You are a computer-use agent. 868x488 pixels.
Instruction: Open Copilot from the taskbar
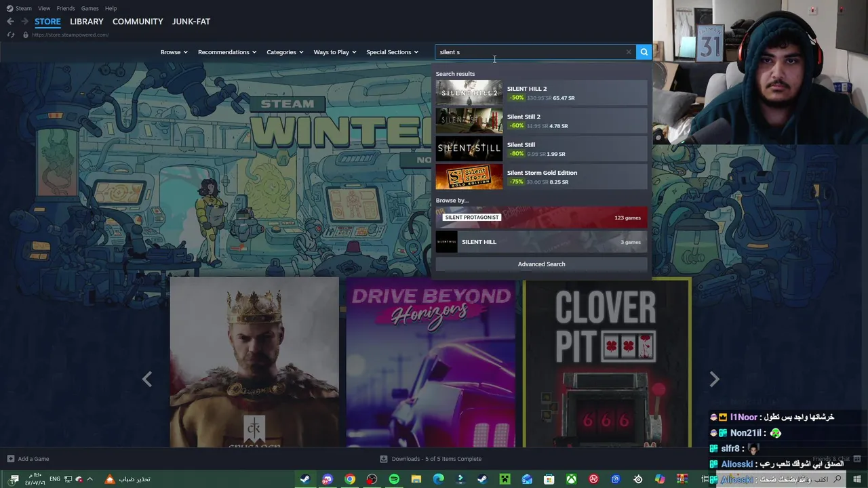pos(660,479)
